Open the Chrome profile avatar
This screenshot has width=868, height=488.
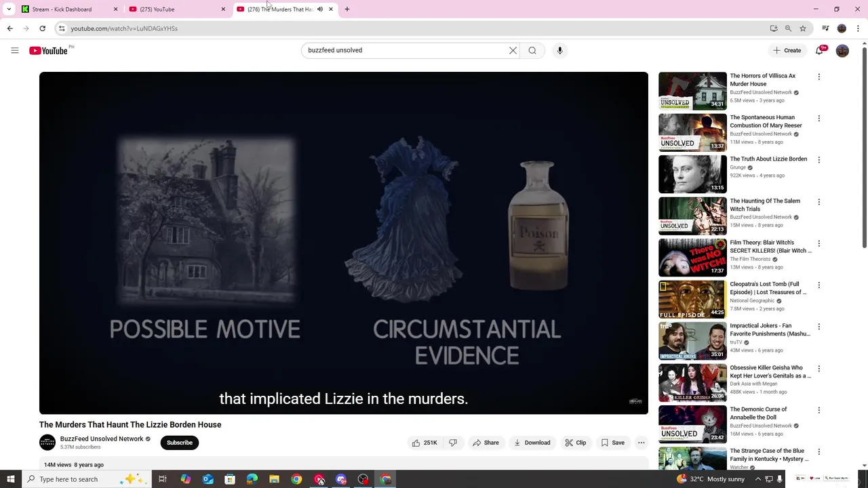842,28
